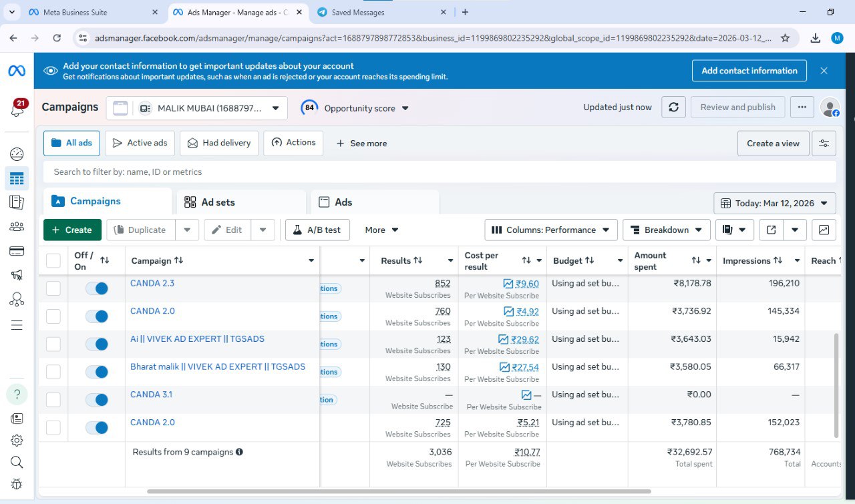The image size is (855, 504).
Task: Open the notifications bell icon
Action: (x=17, y=109)
